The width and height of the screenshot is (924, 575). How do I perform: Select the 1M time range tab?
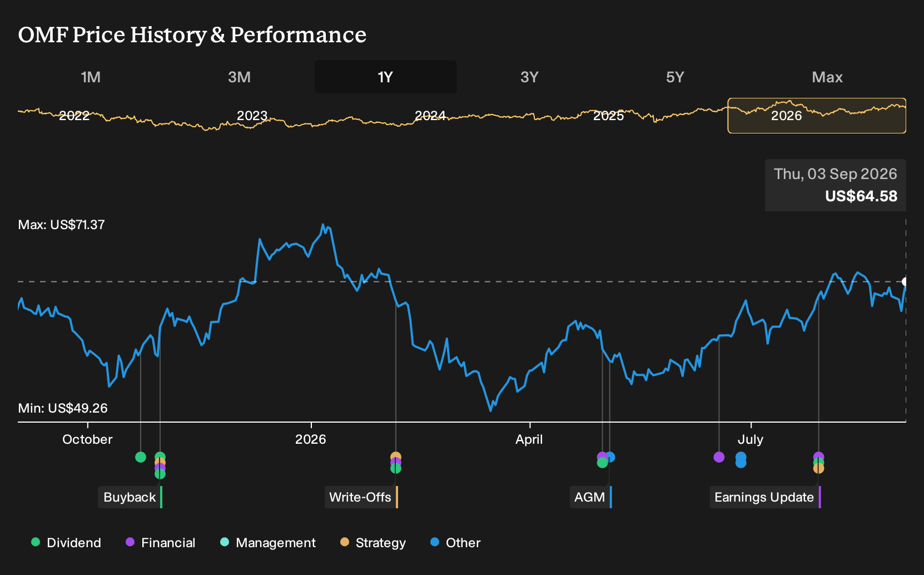click(x=91, y=77)
